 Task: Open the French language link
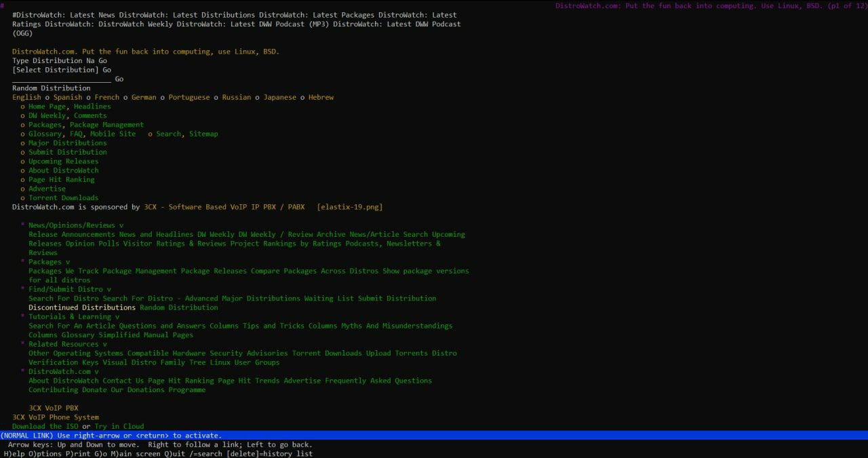(107, 97)
